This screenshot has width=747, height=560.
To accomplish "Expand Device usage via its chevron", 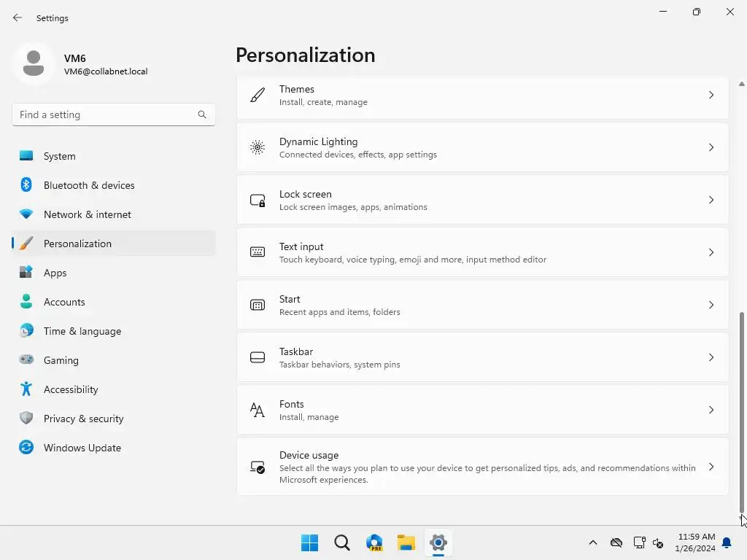I will tap(711, 467).
